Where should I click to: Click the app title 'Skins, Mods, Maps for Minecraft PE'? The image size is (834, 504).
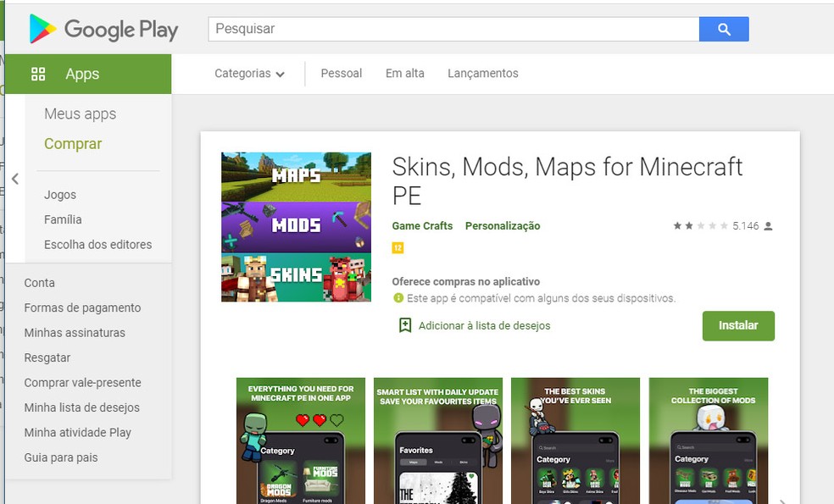[x=567, y=181]
